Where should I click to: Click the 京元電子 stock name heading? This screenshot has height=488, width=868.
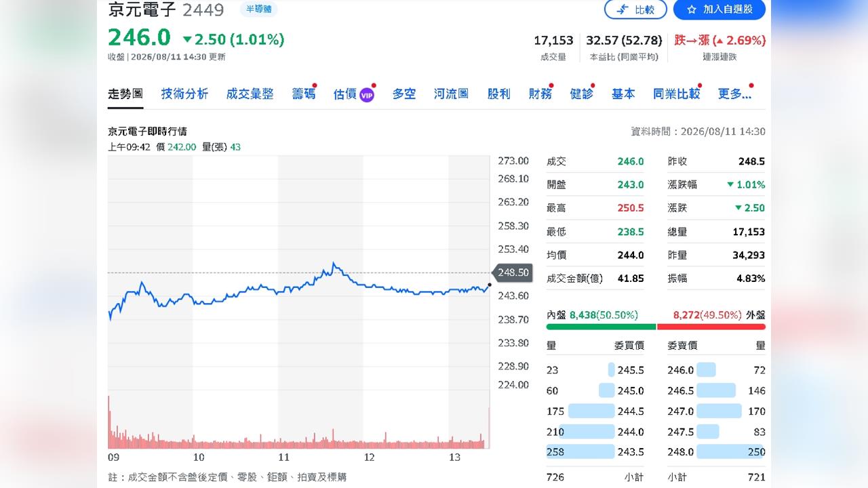[x=142, y=9]
